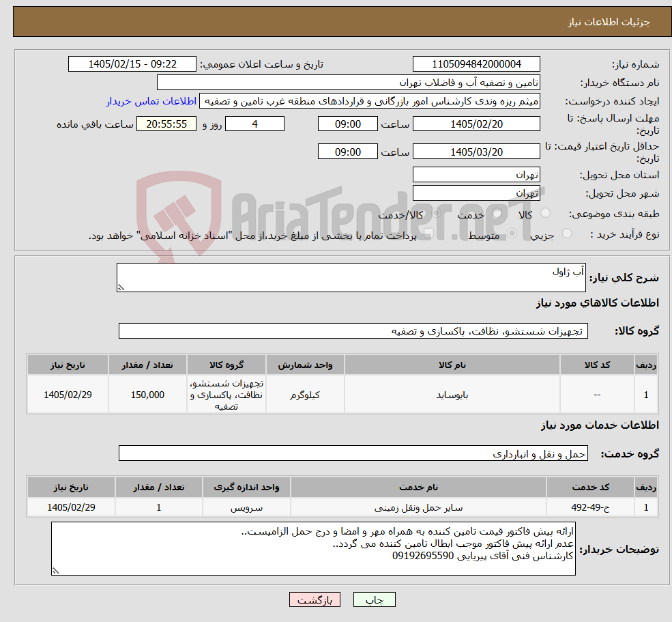Click the delivery province field تهران
672x622 pixels.
476,175
